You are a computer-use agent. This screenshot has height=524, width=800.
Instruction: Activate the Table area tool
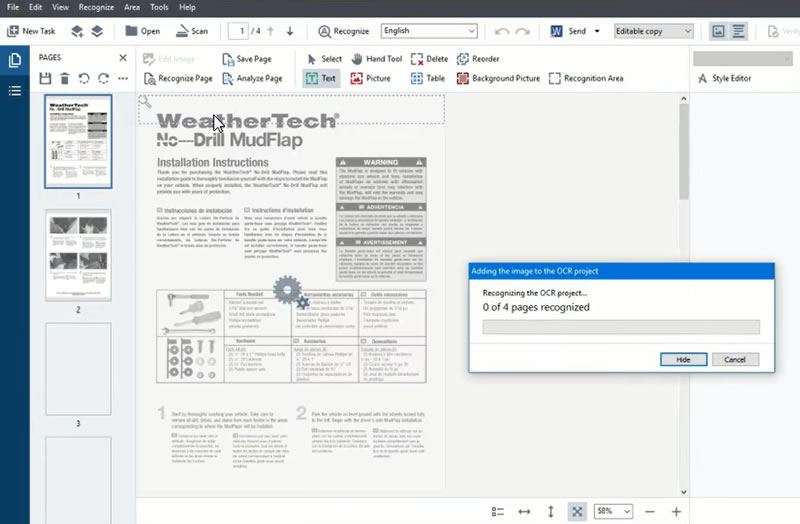pyautogui.click(x=428, y=79)
